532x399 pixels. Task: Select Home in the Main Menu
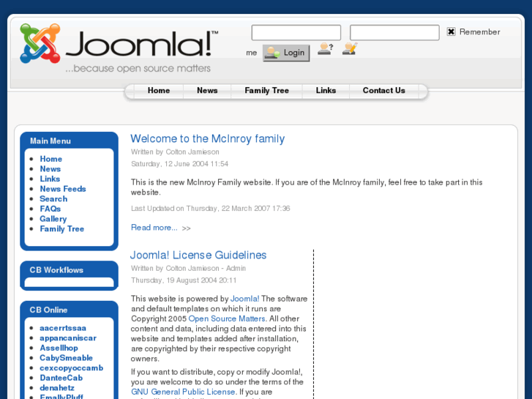[51, 159]
